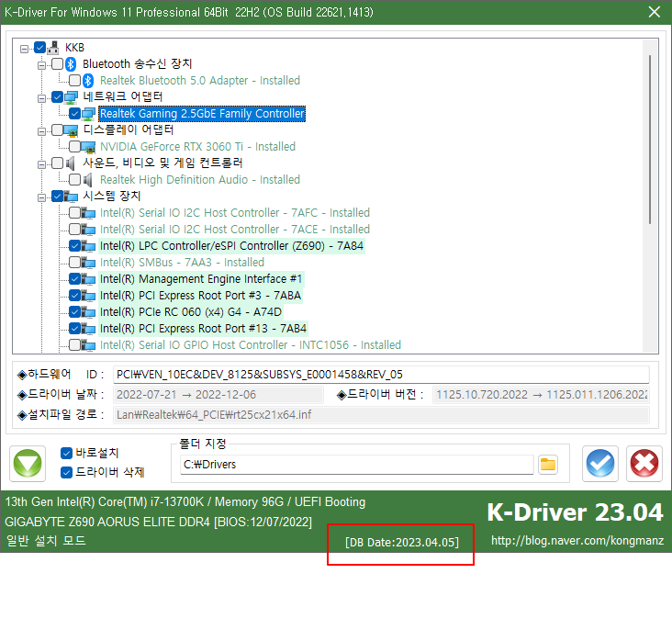Click the Management Engine Interface #1 icon
Screen dimensions: 672x641
pyautogui.click(x=88, y=279)
